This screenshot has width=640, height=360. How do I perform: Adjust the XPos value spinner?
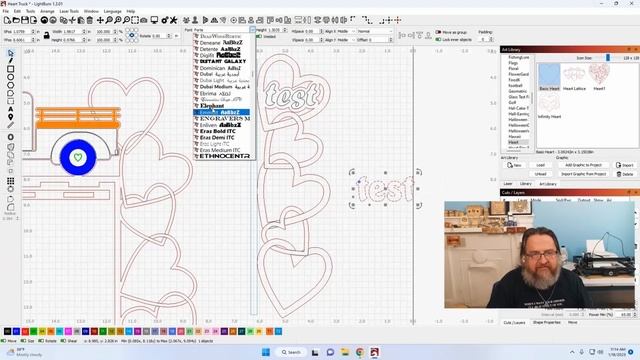34,31
